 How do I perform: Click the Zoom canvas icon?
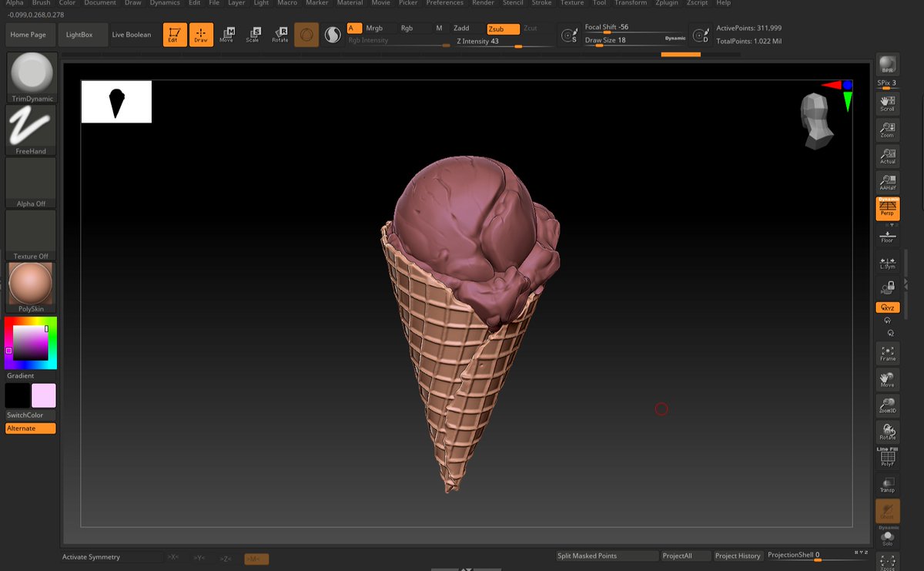[888, 129]
